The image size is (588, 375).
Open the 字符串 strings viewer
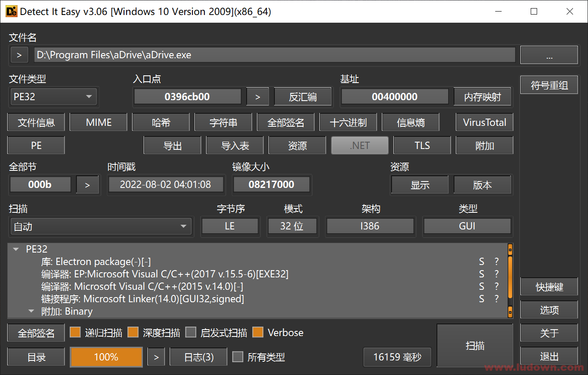pos(224,122)
